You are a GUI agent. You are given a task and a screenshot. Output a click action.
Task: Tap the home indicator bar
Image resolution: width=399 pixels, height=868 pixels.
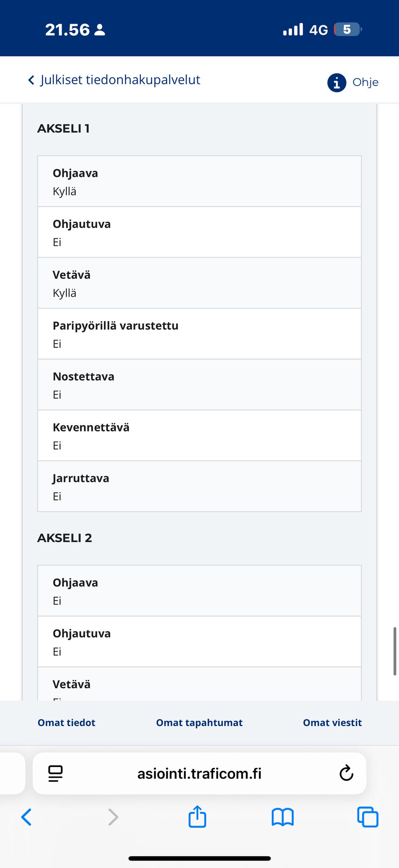coord(199,858)
